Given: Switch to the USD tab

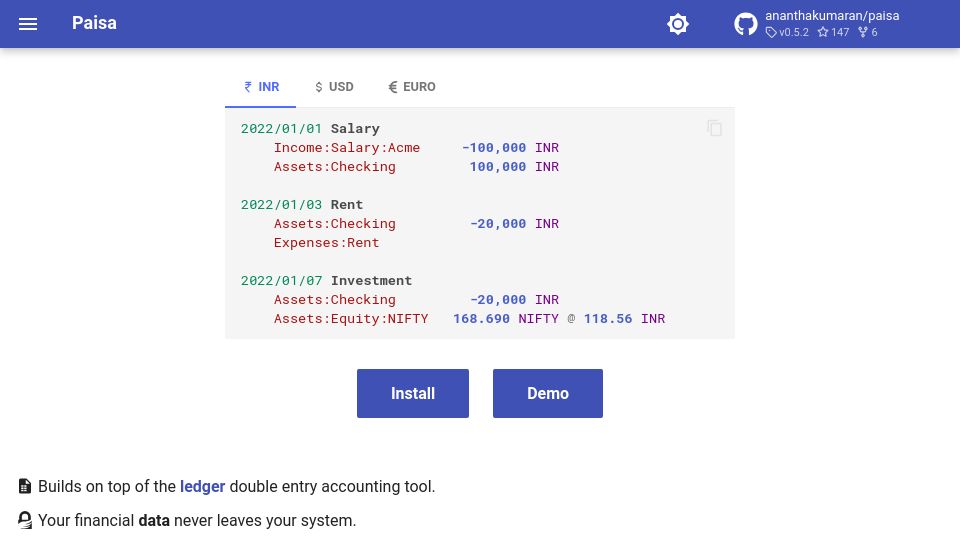Looking at the screenshot, I should pos(334,87).
